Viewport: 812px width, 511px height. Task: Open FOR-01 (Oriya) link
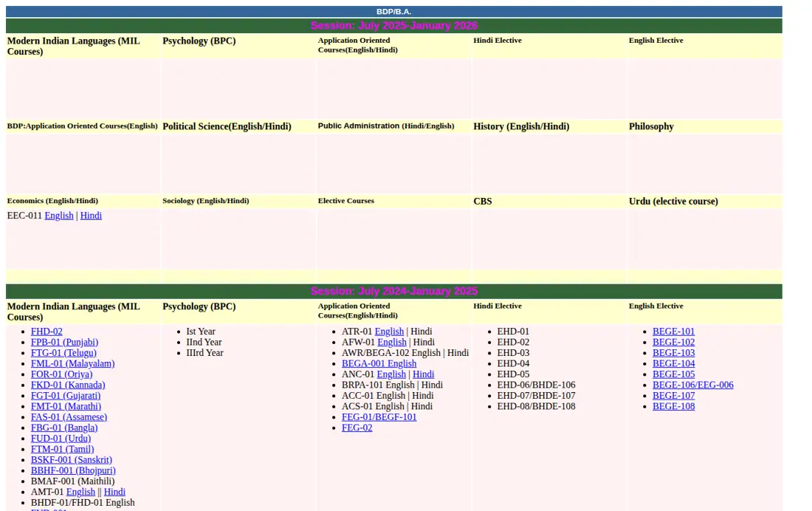tap(61, 374)
